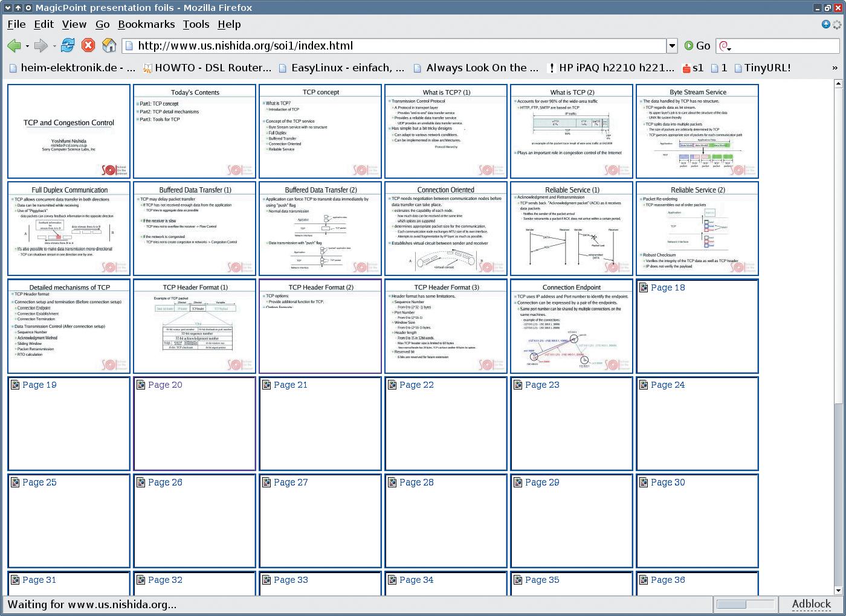Open the EasyLinux - einfach bookmark
Screen dimensions: 846x616
point(341,68)
